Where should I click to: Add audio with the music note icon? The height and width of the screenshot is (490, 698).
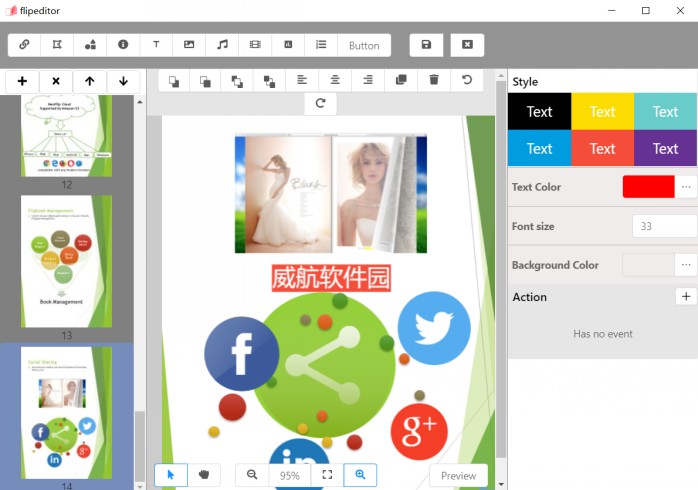pyautogui.click(x=222, y=45)
